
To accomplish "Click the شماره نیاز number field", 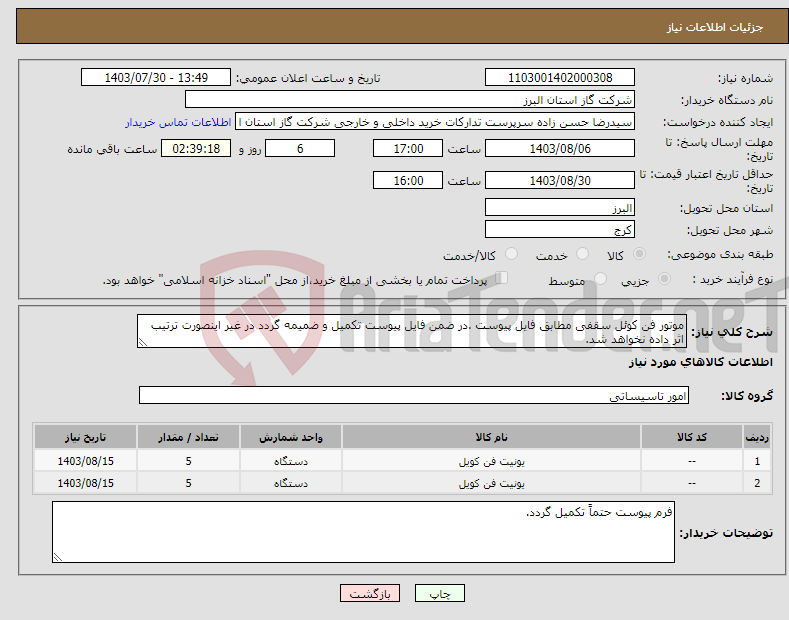I will 560,78.
